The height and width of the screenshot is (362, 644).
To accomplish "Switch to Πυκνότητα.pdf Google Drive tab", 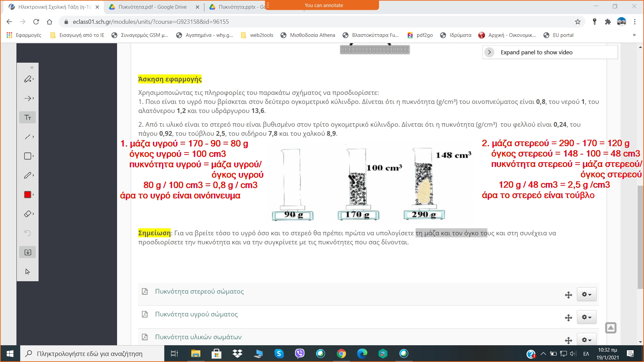I will (154, 7).
